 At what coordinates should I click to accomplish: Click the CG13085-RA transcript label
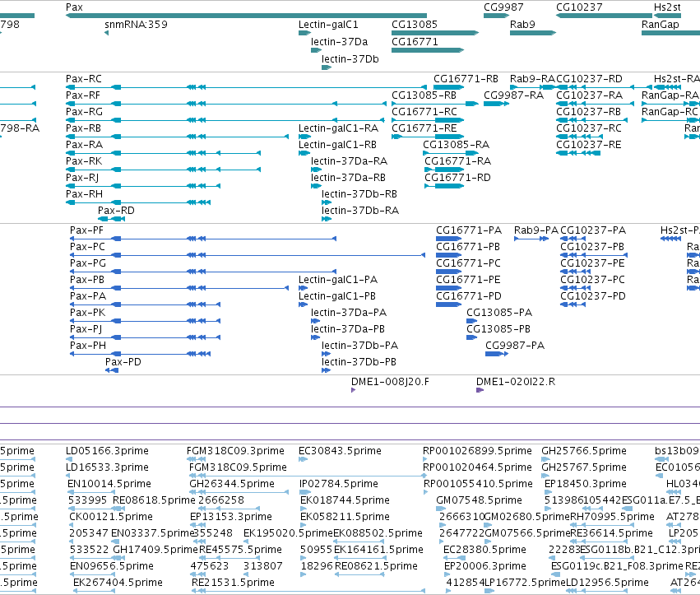click(x=456, y=145)
